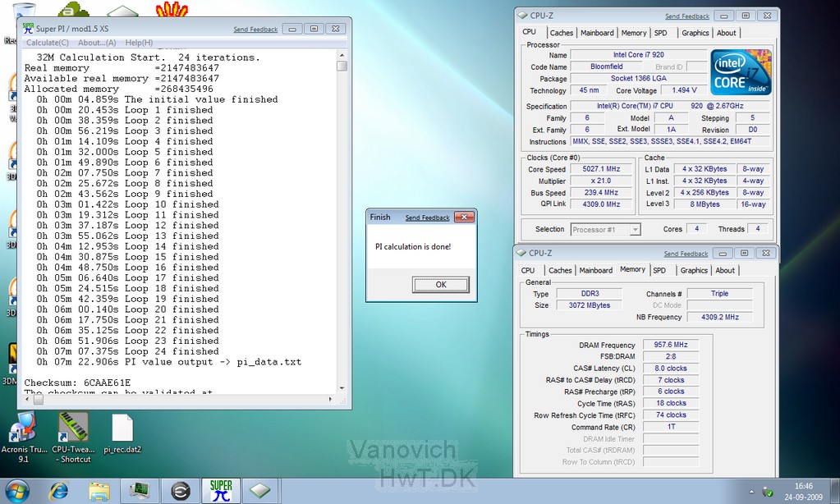Click Send Feedback in upper CPU-Z window
This screenshot has width=840, height=504.
[x=687, y=16]
